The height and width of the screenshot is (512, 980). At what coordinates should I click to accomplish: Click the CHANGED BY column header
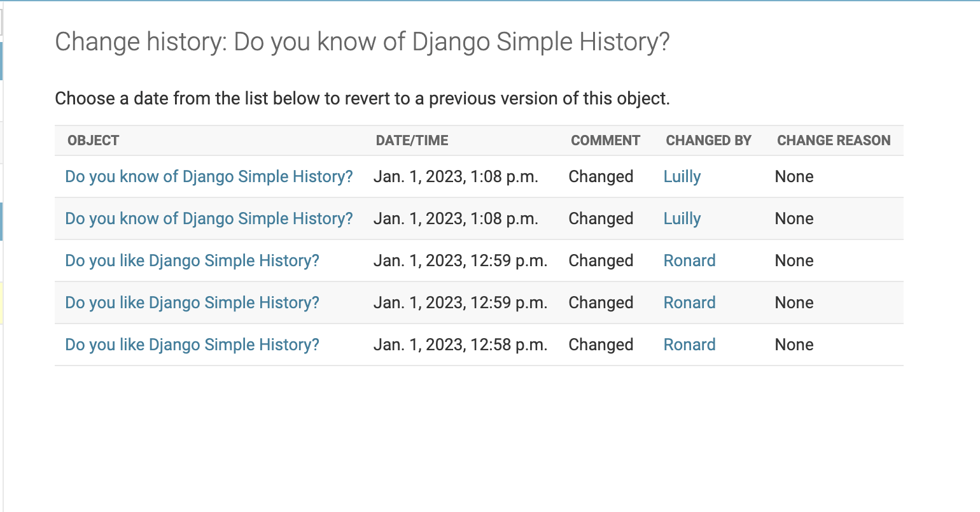point(708,140)
